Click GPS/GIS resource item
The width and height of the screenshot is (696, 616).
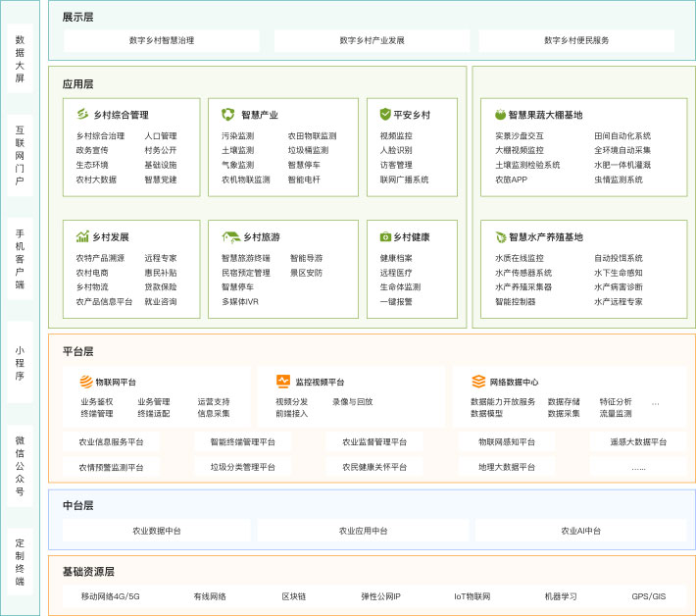[x=649, y=596]
